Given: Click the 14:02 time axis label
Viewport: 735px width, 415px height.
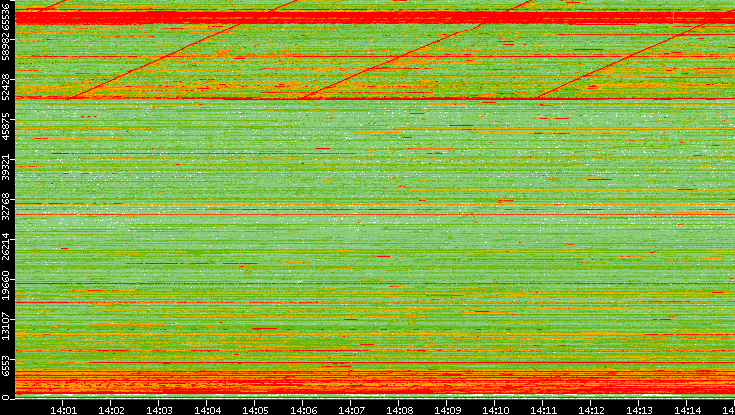Looking at the screenshot, I should tap(111, 410).
